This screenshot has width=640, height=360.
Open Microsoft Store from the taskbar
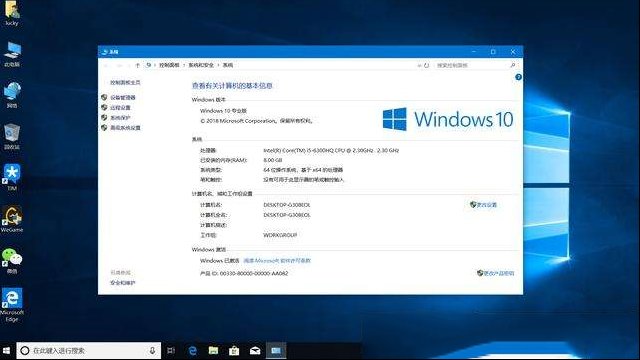pos(234,351)
